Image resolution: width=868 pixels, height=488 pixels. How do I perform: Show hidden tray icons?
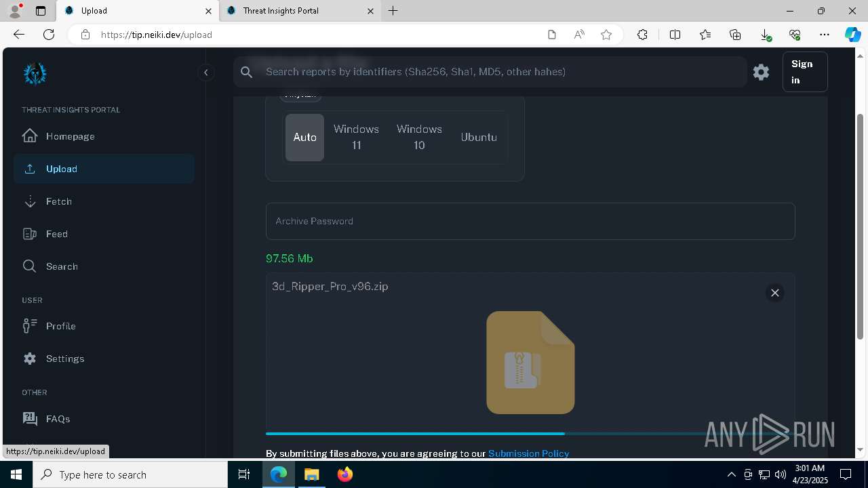point(731,474)
